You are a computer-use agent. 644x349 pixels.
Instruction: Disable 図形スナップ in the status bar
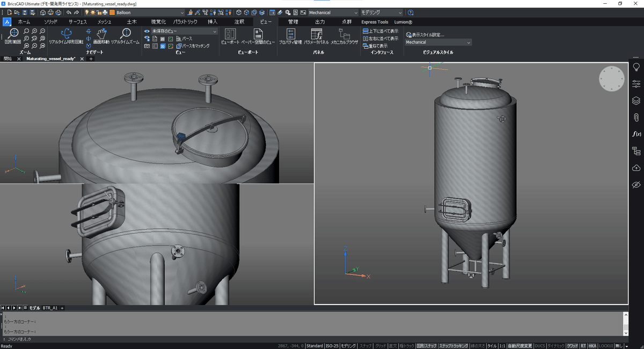427,346
